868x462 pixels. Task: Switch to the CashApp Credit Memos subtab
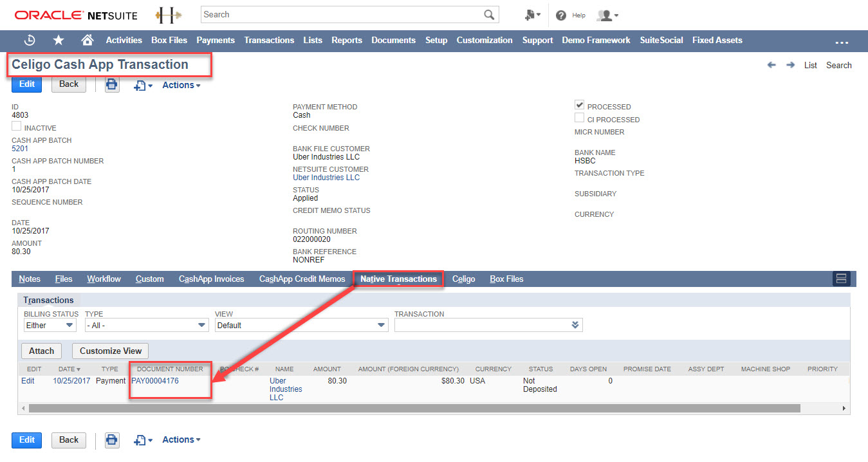pyautogui.click(x=302, y=279)
